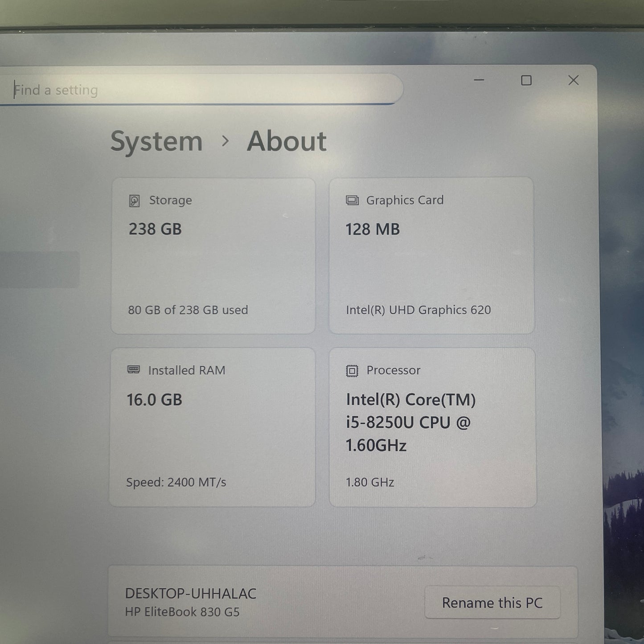Viewport: 644px width, 644px height.
Task: Maximize the Settings window
Action: point(526,80)
